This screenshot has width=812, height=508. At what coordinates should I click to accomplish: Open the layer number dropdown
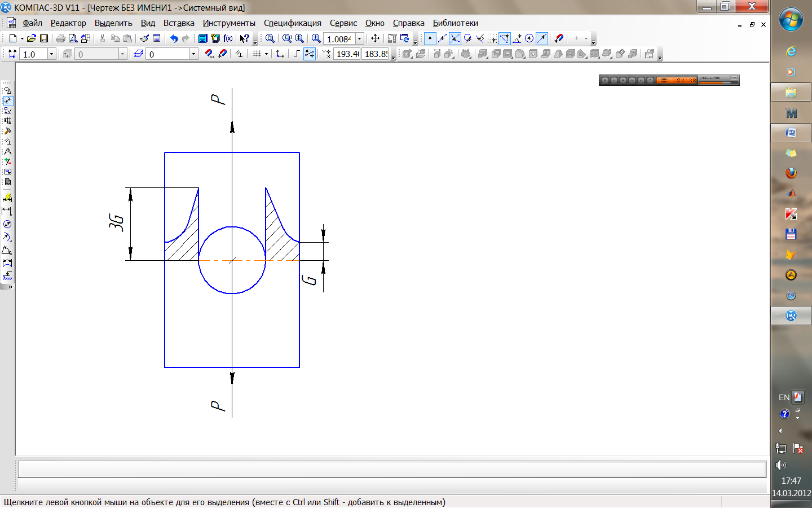(x=193, y=54)
